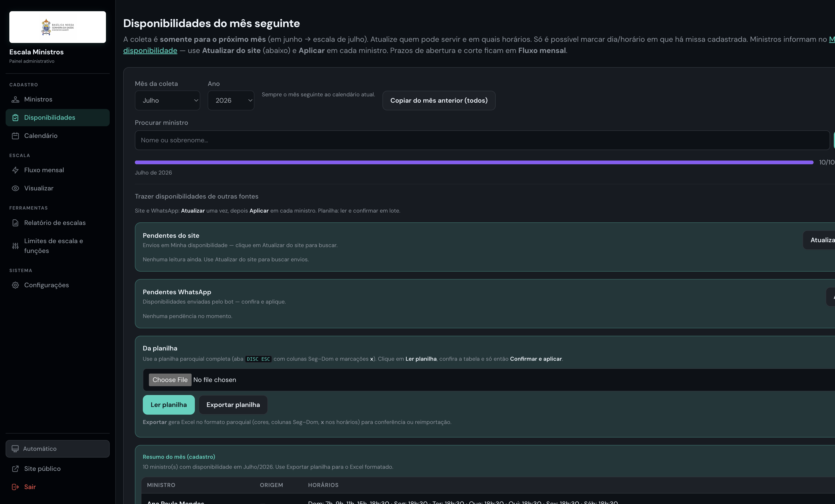Screen dimensions: 835x504
Task: Click the Visualizar eye icon
Action: click(x=15, y=189)
